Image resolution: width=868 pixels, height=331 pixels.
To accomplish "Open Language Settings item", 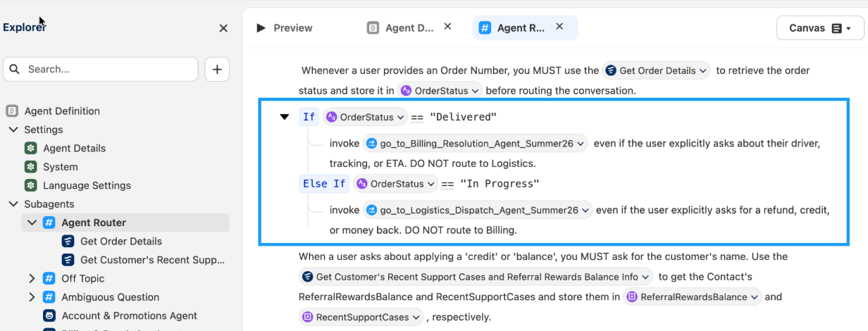I will pyautogui.click(x=87, y=185).
